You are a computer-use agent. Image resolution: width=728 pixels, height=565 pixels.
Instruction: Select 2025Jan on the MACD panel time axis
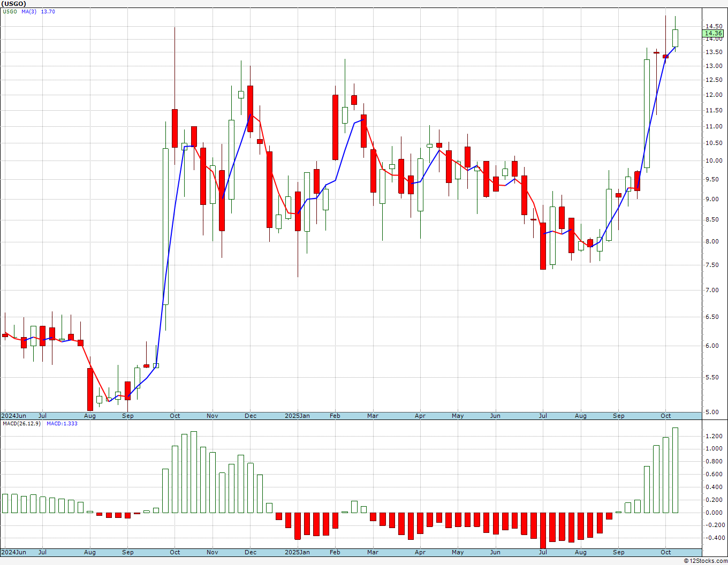click(x=297, y=552)
